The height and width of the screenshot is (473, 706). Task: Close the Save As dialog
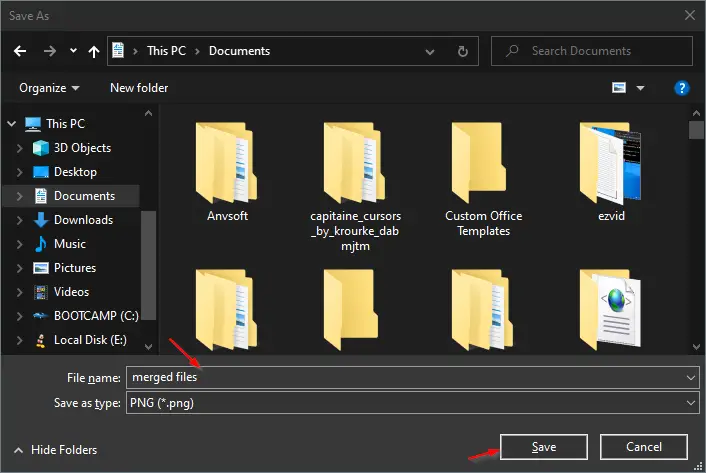click(x=689, y=15)
